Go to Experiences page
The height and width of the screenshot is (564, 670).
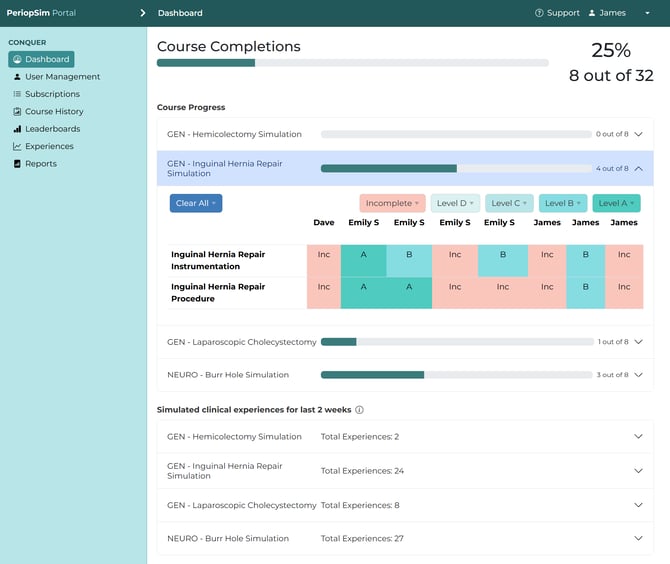pos(49,147)
